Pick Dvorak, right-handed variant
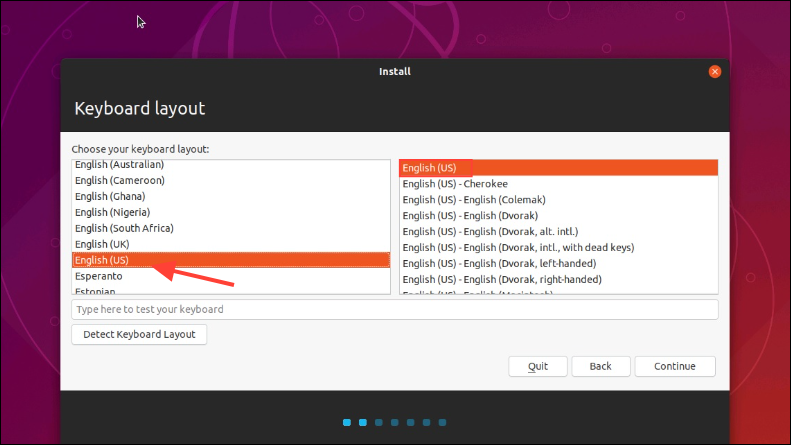 click(x=558, y=279)
